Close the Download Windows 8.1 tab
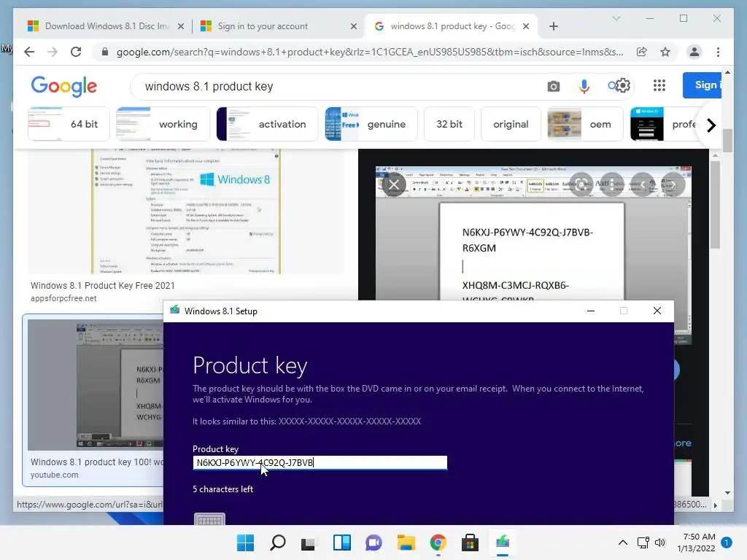 181,26
